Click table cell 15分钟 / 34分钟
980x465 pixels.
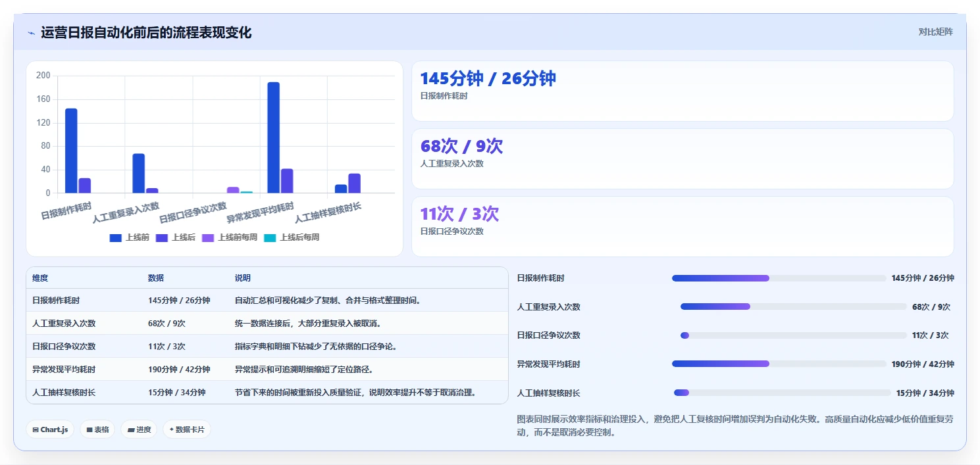pos(176,393)
